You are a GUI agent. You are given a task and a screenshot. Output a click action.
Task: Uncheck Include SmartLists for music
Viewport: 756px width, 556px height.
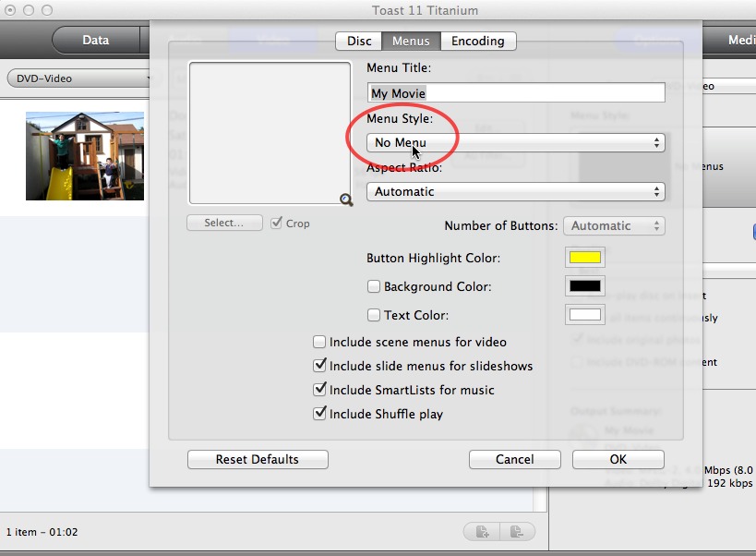(319, 389)
